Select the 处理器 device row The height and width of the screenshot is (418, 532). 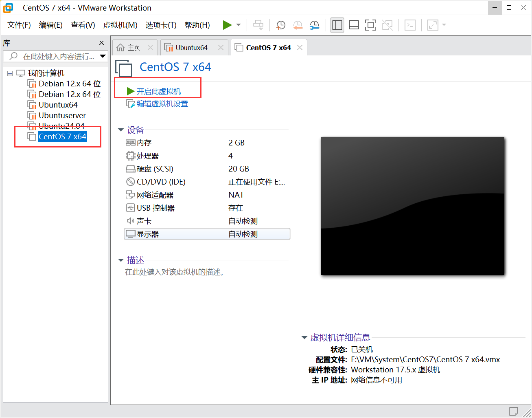click(207, 156)
